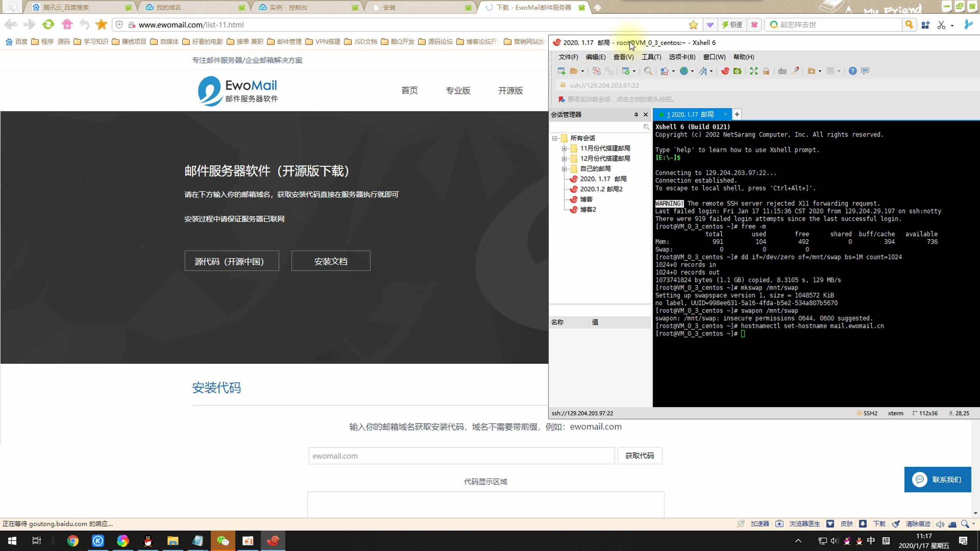This screenshot has height=551, width=980.
Task: Click the Disconnect icon in Xshell toolbar
Action: point(609,71)
